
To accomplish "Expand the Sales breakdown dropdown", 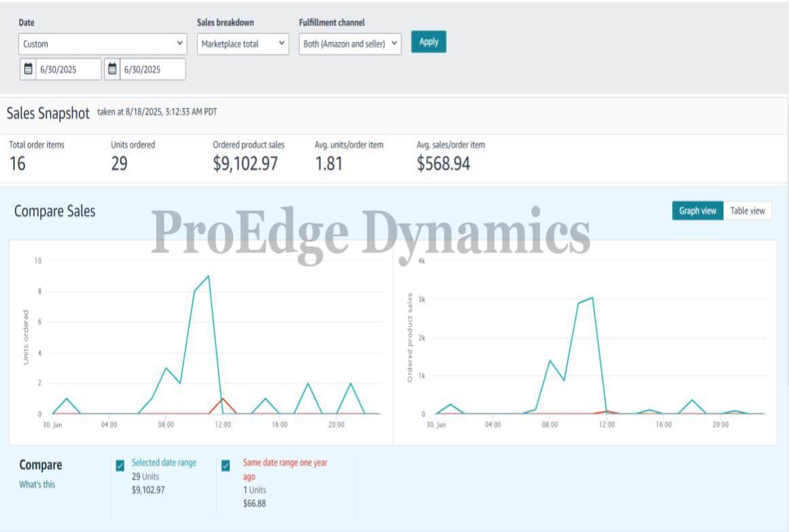I will pyautogui.click(x=244, y=44).
